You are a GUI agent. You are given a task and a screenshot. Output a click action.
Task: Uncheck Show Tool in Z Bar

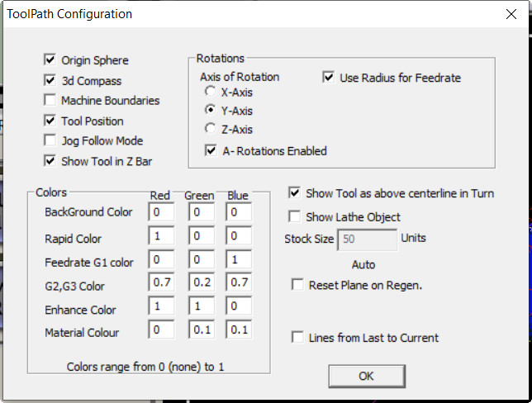point(50,161)
